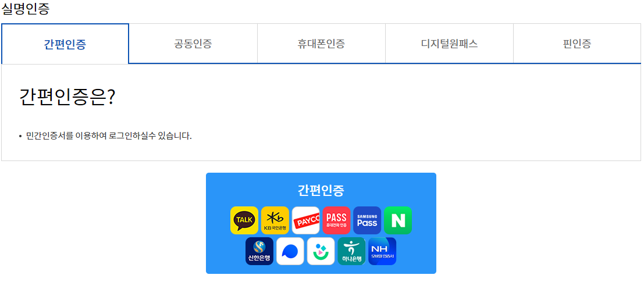Choose the blue Toss speech-bubble icon
Screen dimensions: 644x282
coord(290,251)
